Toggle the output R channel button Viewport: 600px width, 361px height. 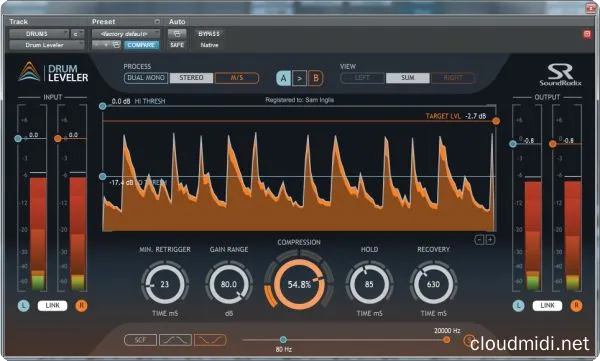tap(576, 305)
